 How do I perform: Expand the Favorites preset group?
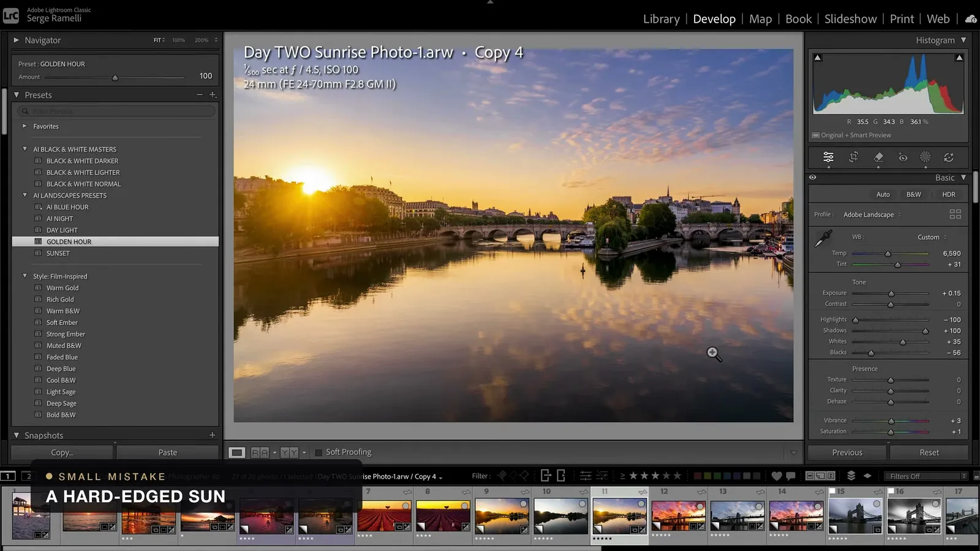click(24, 126)
